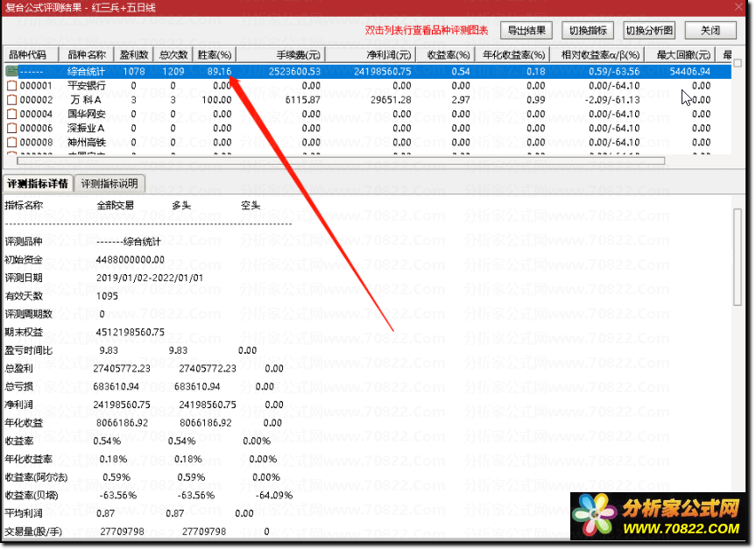Click the 总亏损 indicator label
756x550 pixels.
coord(18,386)
